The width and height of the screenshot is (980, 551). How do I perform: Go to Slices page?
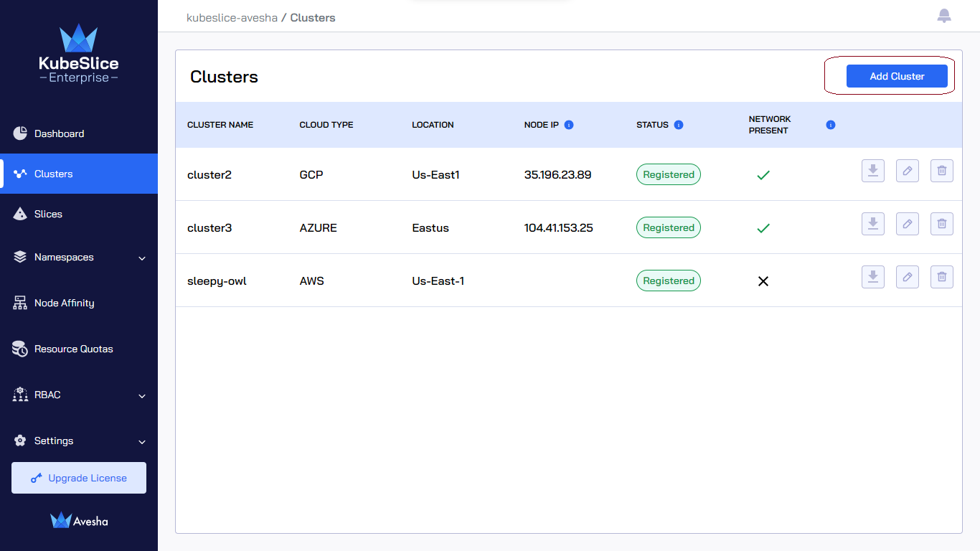[x=79, y=214]
